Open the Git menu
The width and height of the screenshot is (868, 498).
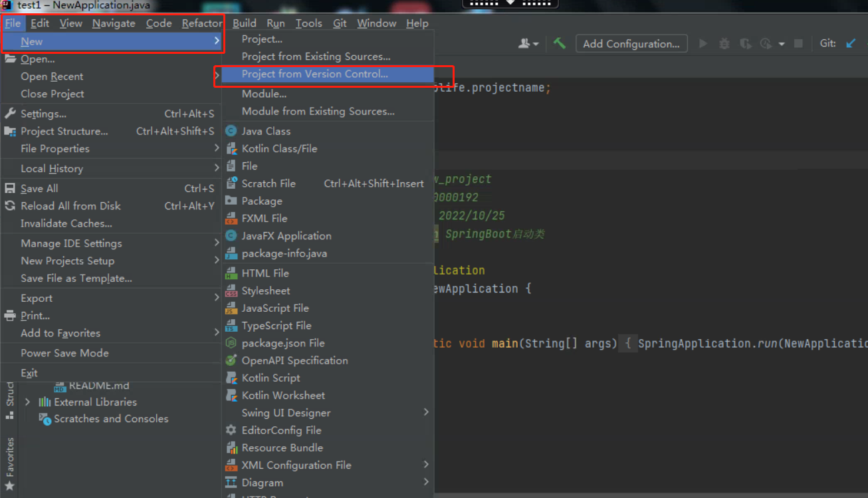click(340, 23)
